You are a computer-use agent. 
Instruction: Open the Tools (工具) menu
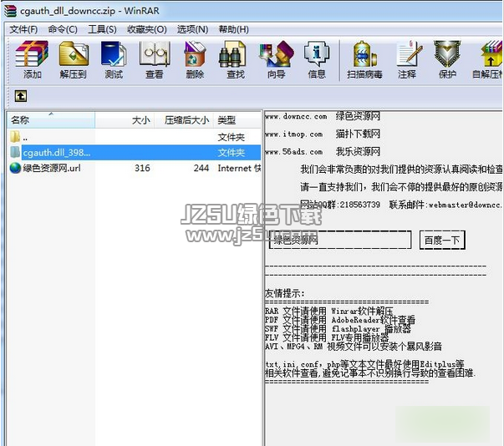pyautogui.click(x=102, y=29)
